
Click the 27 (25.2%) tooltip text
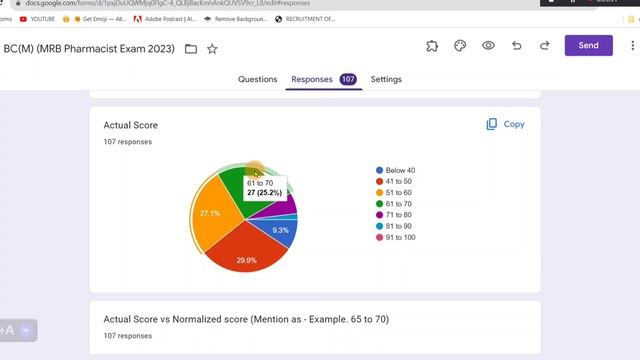264,193
